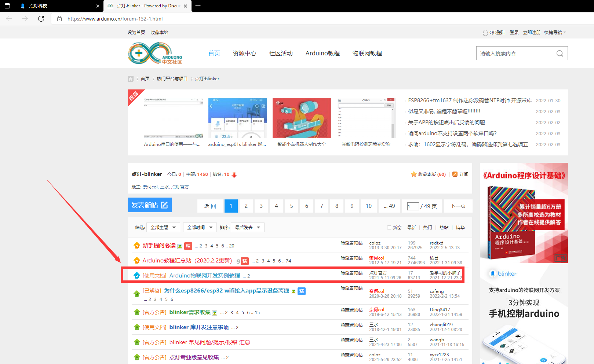Open 似易又非易, 编程不簡單喔 recommended post
594x364 pixels.
pos(444,111)
